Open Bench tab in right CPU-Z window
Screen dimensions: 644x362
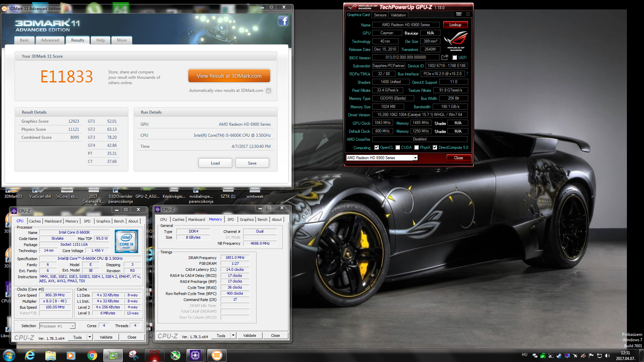pos(263,220)
